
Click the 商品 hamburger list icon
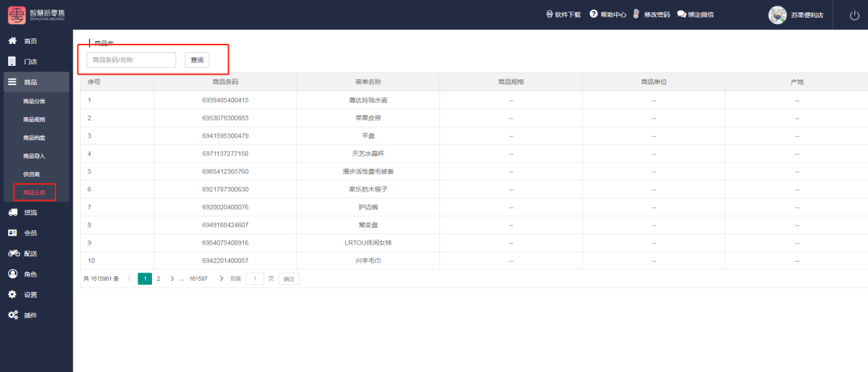pos(12,82)
